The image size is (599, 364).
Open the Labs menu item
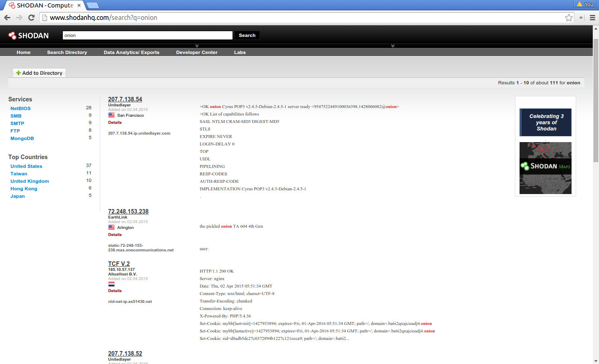(240, 52)
